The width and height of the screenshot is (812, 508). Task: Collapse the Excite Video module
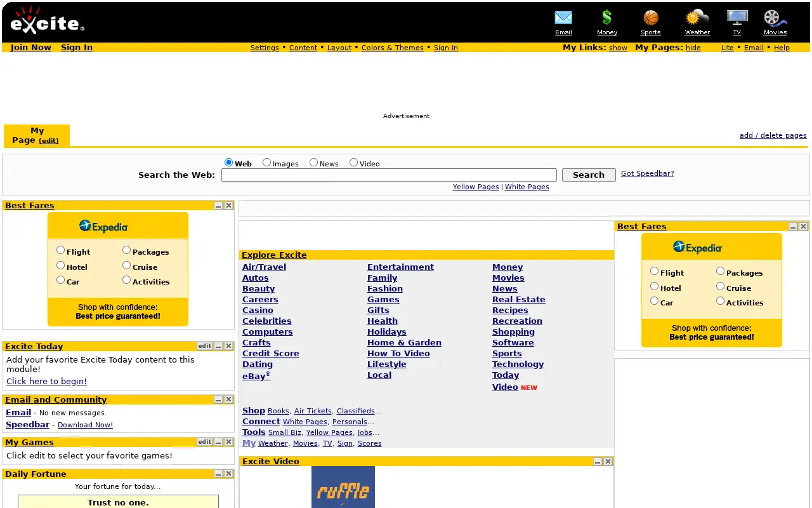pos(598,462)
